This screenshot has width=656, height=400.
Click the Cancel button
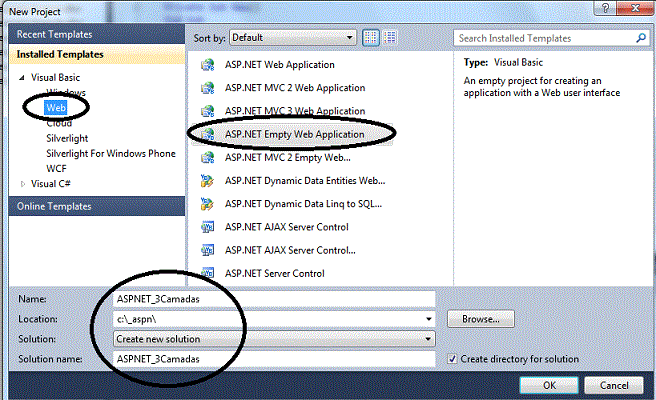click(614, 385)
